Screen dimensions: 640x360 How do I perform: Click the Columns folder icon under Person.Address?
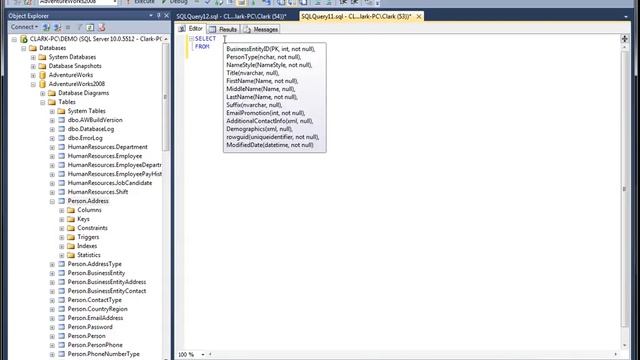click(71, 210)
